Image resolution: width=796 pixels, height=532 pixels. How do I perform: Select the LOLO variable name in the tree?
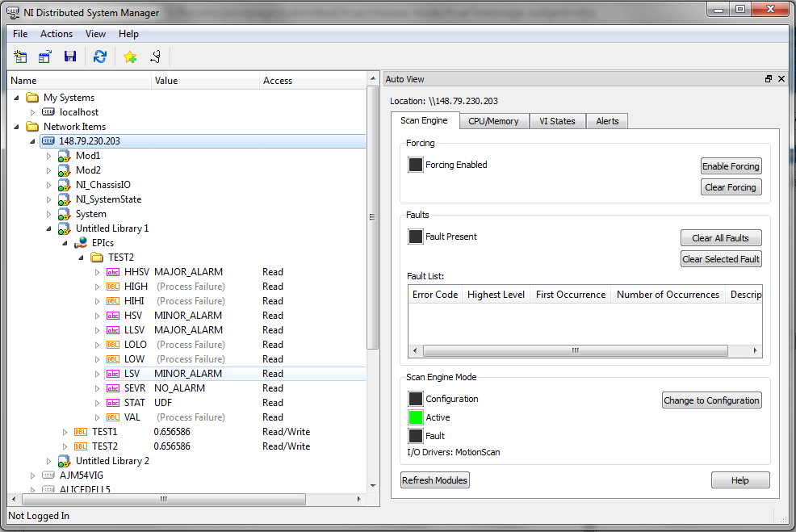click(136, 345)
